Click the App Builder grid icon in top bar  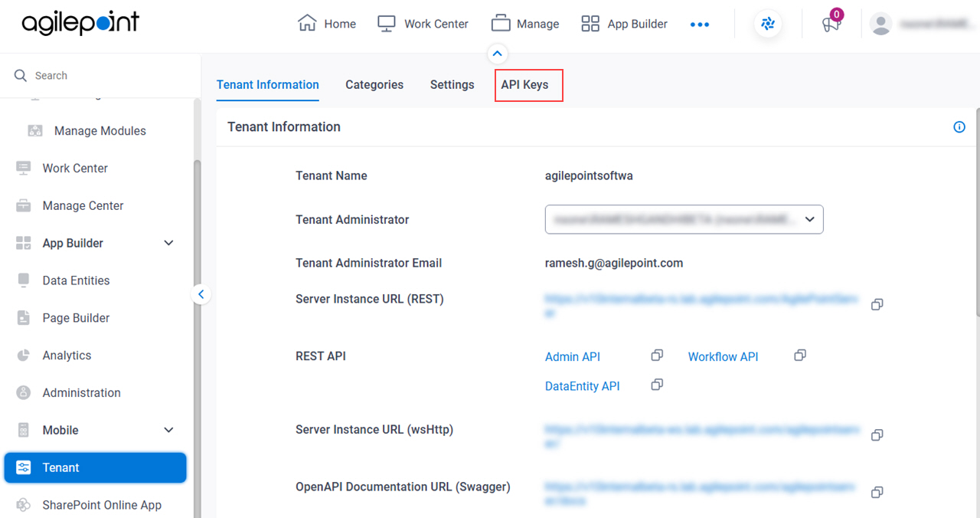pos(590,24)
